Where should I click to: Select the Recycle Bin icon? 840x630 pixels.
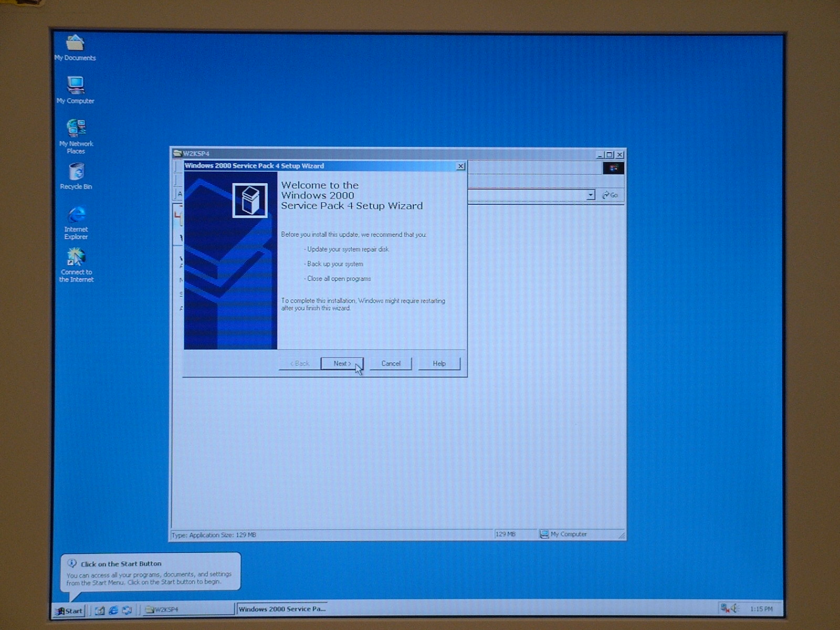tap(76, 172)
